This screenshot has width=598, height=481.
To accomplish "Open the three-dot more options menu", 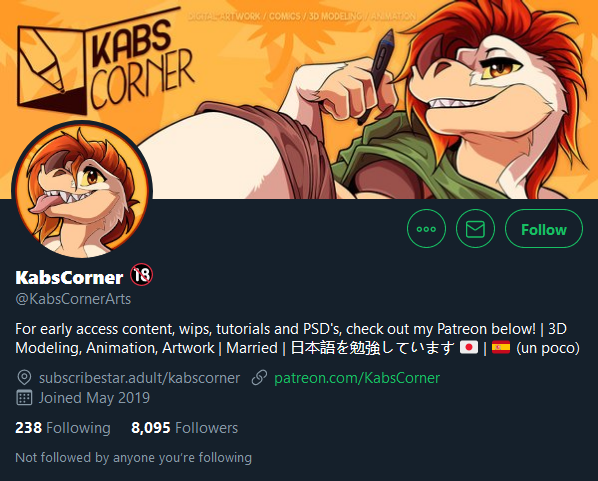I will coord(426,229).
